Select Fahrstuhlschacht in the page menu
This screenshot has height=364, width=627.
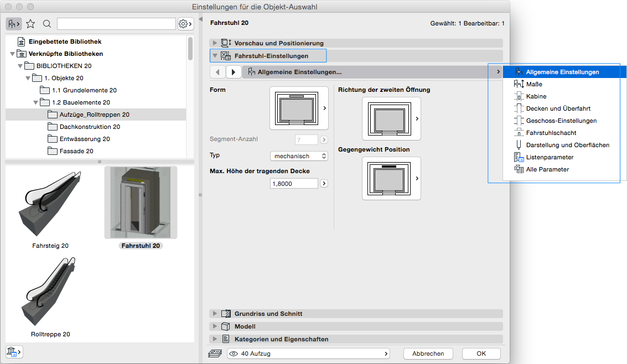[x=551, y=133]
